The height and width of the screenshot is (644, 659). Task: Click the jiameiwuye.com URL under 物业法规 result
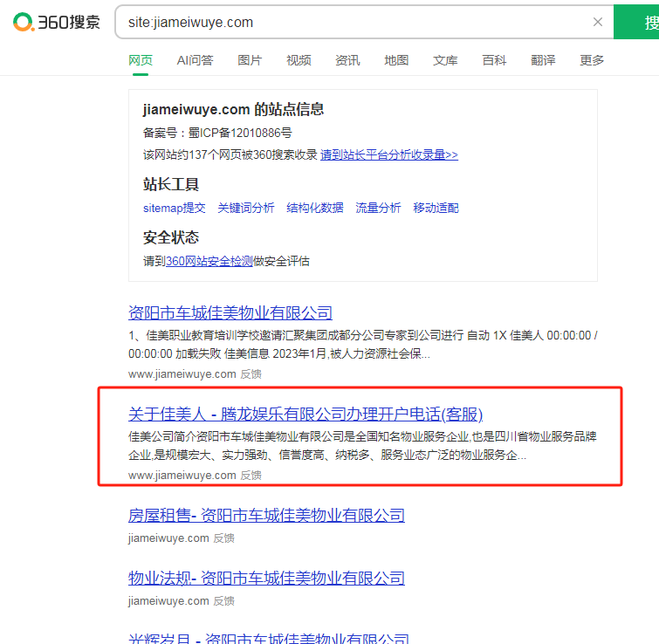(168, 601)
